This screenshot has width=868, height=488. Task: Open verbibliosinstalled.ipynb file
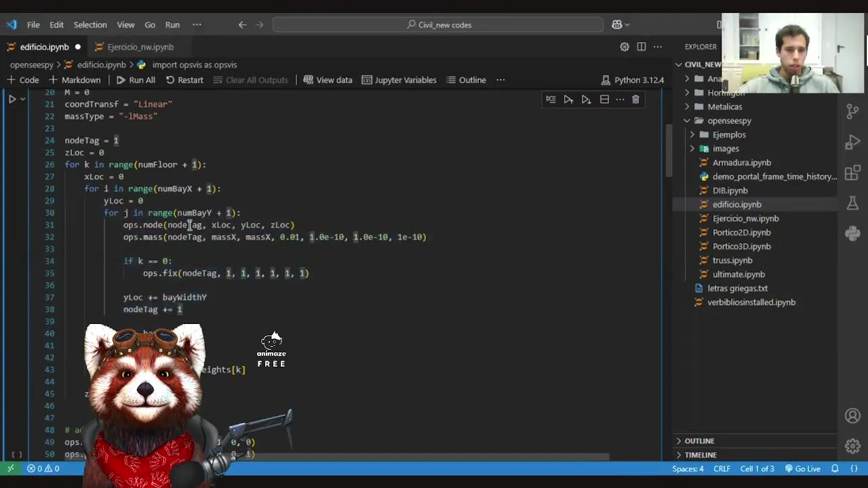751,302
